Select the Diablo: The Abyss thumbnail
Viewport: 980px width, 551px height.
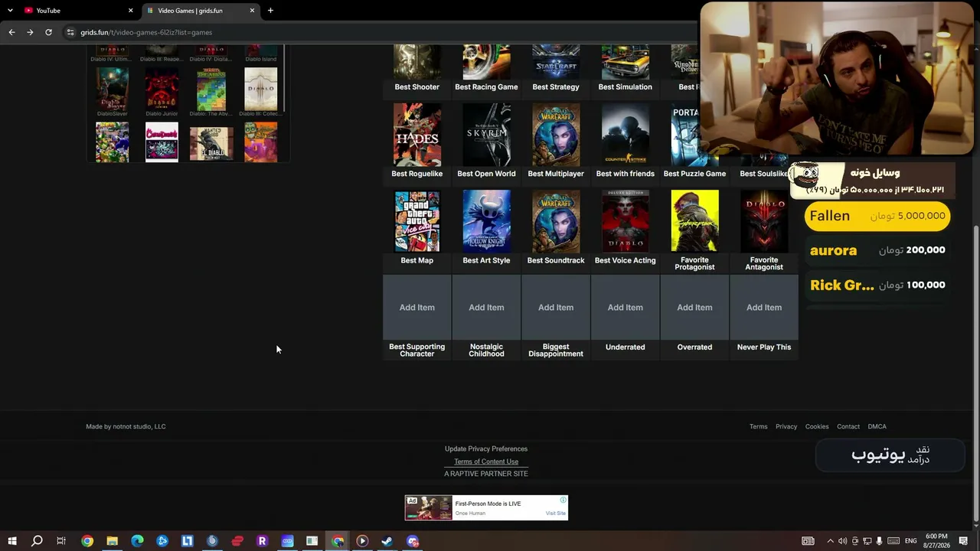pyautogui.click(x=211, y=89)
